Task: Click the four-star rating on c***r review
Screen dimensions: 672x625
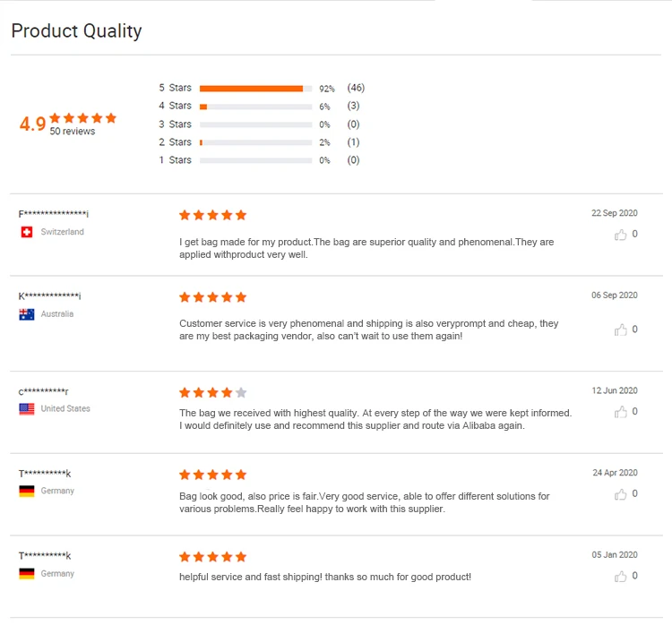Action: (x=212, y=392)
